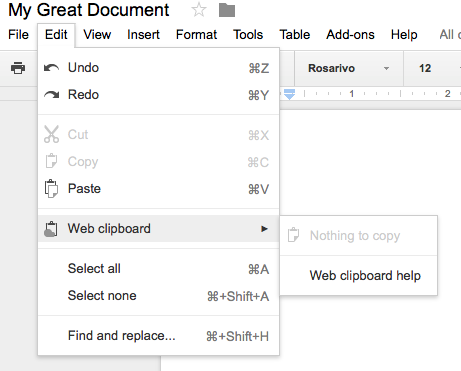This screenshot has height=371, width=461.
Task: Open the File menu
Action: coord(19,35)
